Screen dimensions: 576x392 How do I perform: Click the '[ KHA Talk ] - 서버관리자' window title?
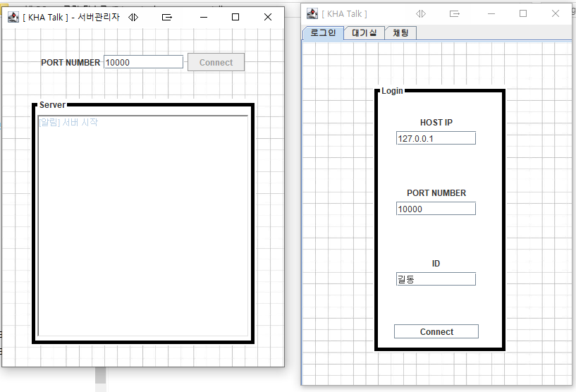click(x=71, y=17)
